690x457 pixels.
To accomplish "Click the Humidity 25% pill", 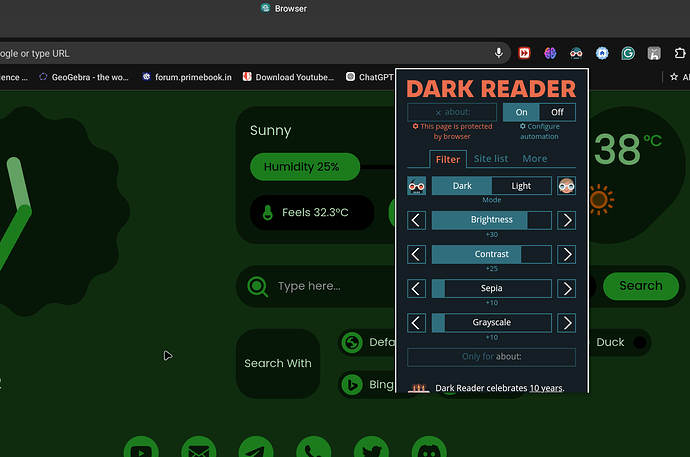I will [305, 167].
